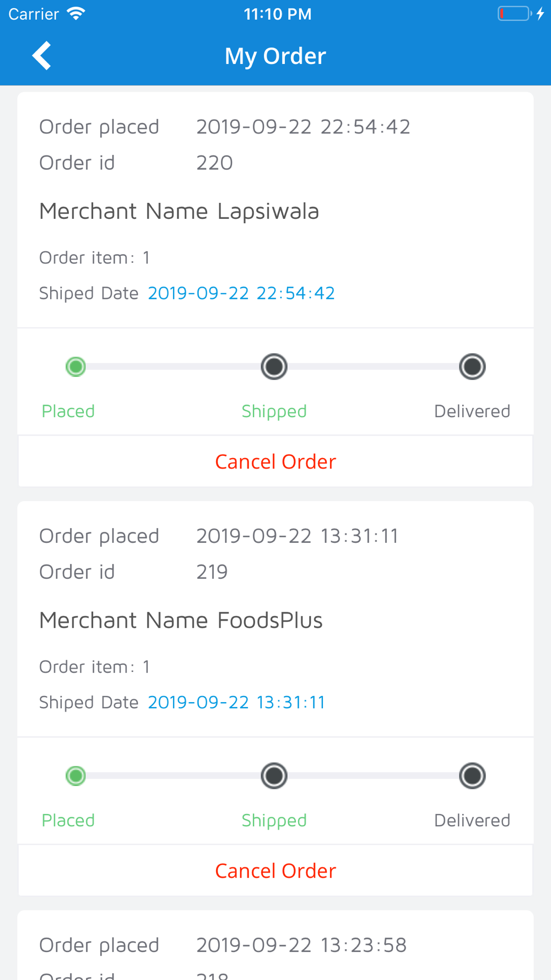Tap the Shipped label under order 220
The image size is (551, 980).
pyautogui.click(x=274, y=411)
